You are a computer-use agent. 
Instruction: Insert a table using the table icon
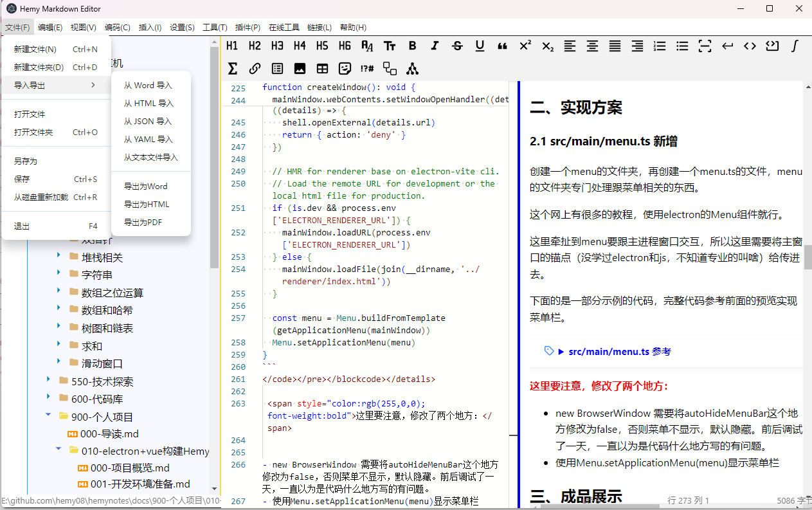[x=322, y=68]
